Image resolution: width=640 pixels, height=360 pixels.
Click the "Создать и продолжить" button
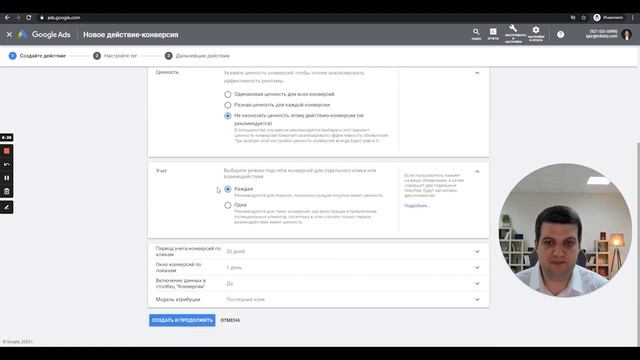(x=182, y=320)
